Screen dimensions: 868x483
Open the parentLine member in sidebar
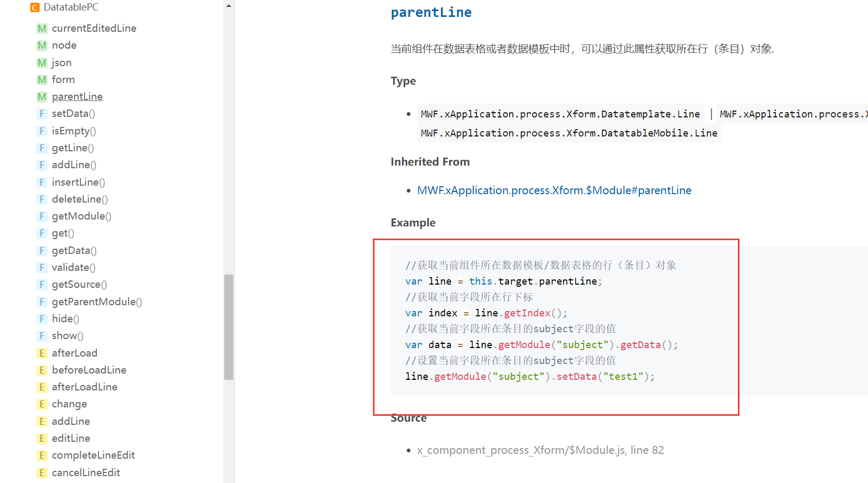coord(77,97)
